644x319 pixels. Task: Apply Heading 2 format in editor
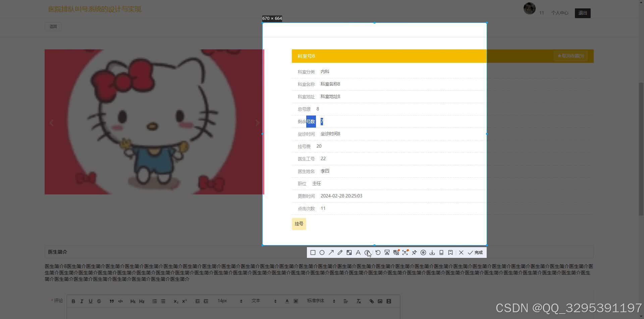coord(142,301)
